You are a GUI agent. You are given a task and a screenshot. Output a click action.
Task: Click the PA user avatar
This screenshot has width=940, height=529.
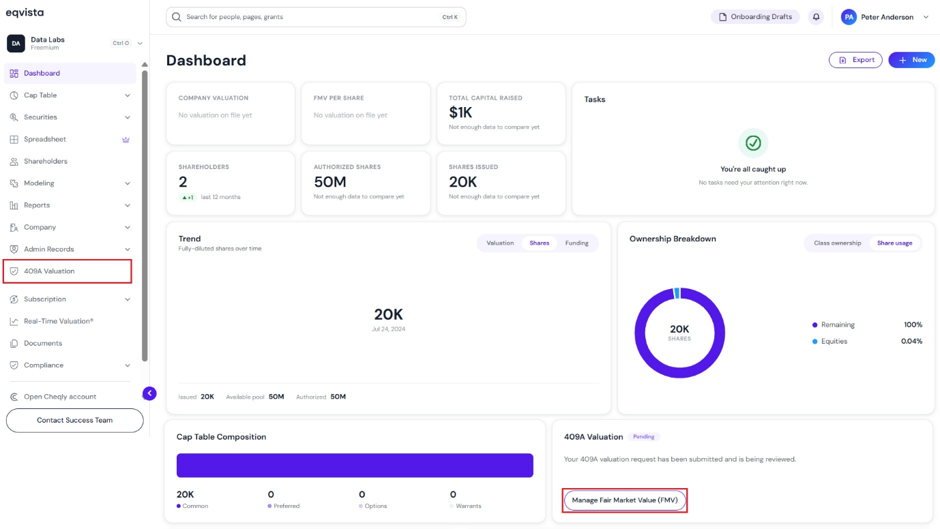(848, 17)
